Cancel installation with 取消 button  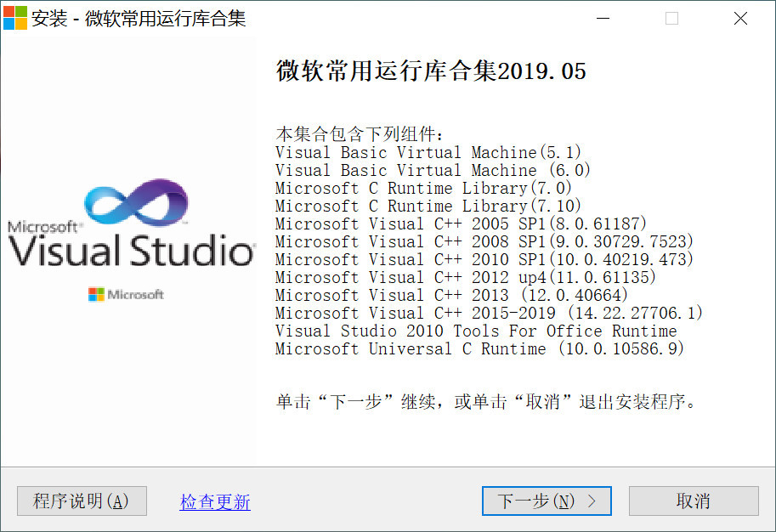click(x=694, y=501)
